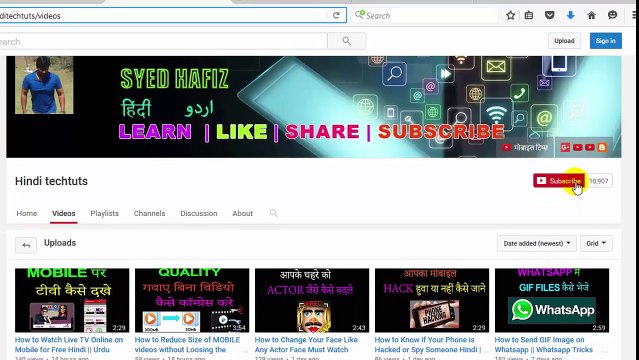Image resolution: width=639 pixels, height=360 pixels.
Task: Focus the browser URL address bar
Action: (x=163, y=15)
